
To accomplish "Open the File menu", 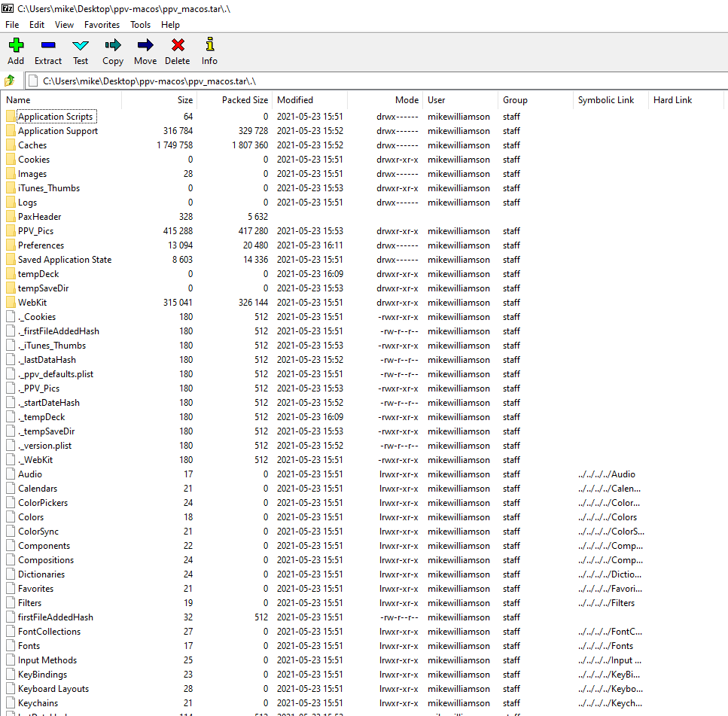I will pos(12,25).
